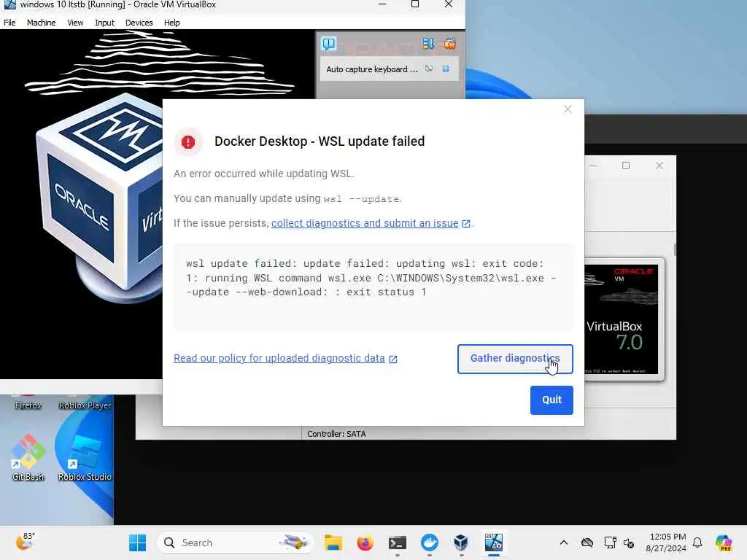Image resolution: width=747 pixels, height=560 pixels.
Task: Click the blue arrows icon in notification panel header
Action: pos(428,44)
